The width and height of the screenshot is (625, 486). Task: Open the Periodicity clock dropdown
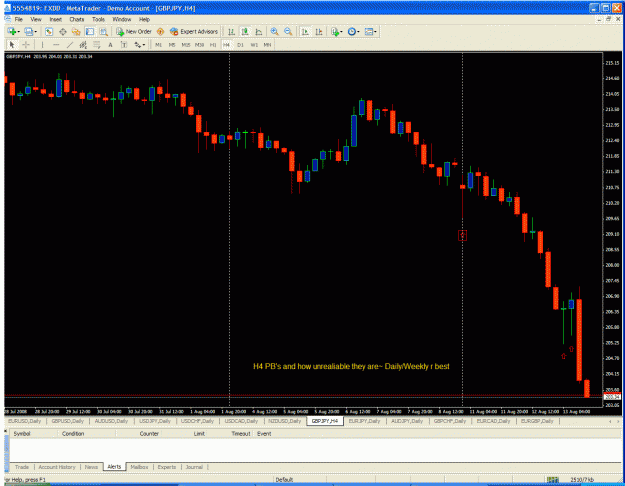pos(353,31)
